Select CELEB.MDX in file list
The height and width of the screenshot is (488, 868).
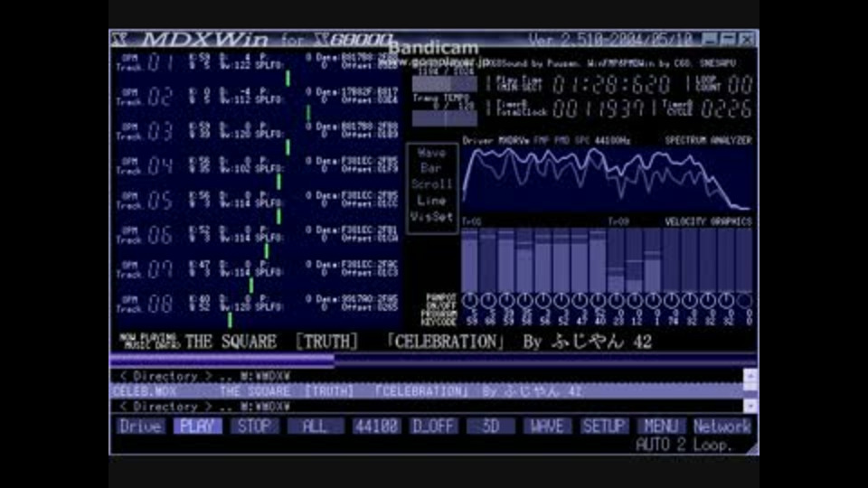click(x=427, y=391)
